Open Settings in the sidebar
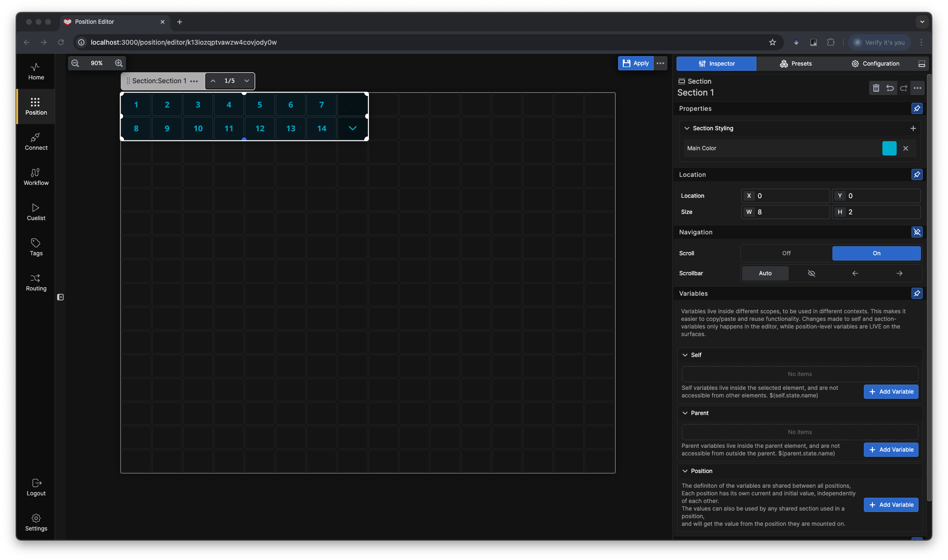This screenshot has height=560, width=948. point(36,522)
